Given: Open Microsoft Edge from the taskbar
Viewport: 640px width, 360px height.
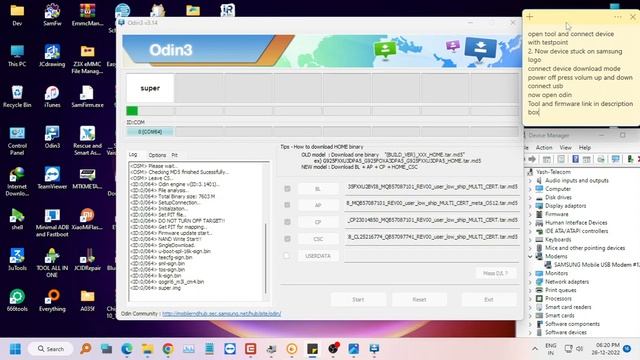Looking at the screenshot, I should tap(127, 349).
